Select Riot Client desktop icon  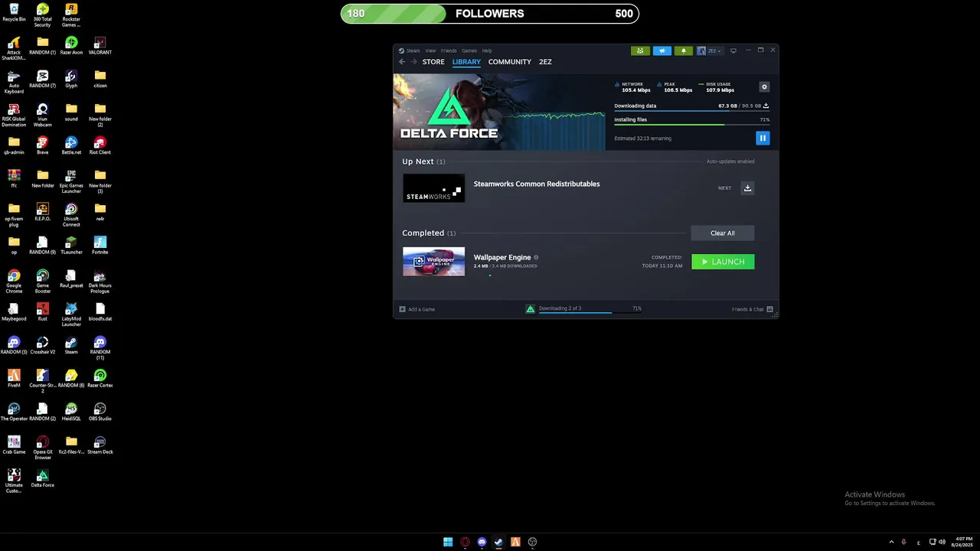100,145
